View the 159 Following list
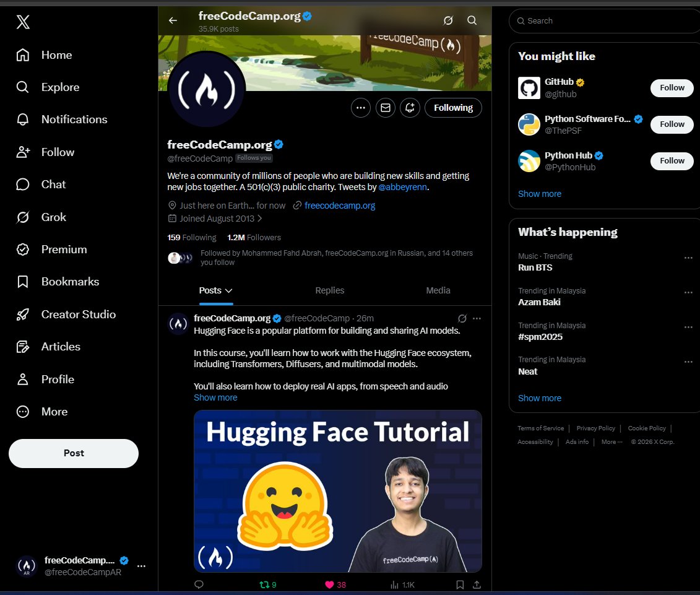700x595 pixels. [191, 238]
